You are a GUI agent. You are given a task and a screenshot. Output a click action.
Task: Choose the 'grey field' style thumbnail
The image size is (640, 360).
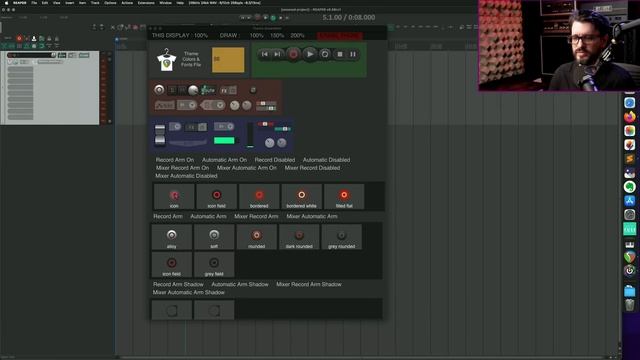214,264
